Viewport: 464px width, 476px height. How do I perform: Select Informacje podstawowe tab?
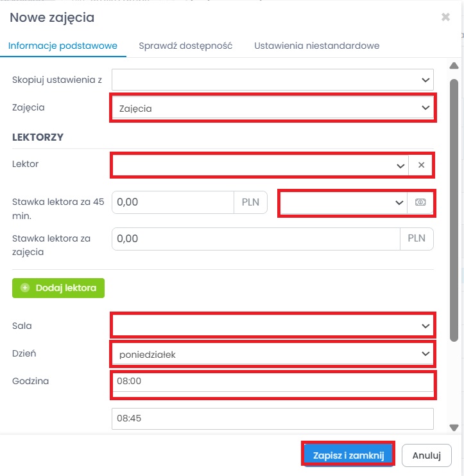click(x=63, y=46)
